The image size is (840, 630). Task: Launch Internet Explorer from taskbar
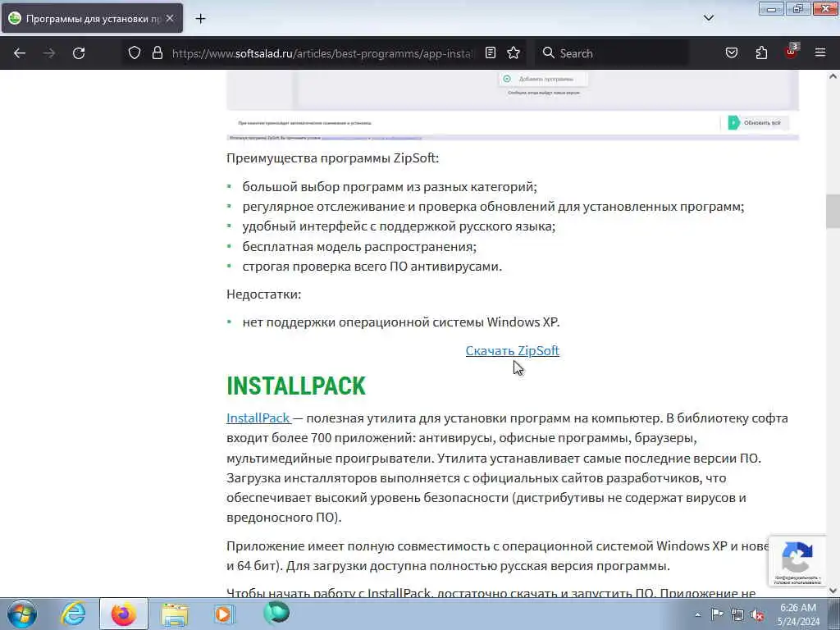point(73,614)
